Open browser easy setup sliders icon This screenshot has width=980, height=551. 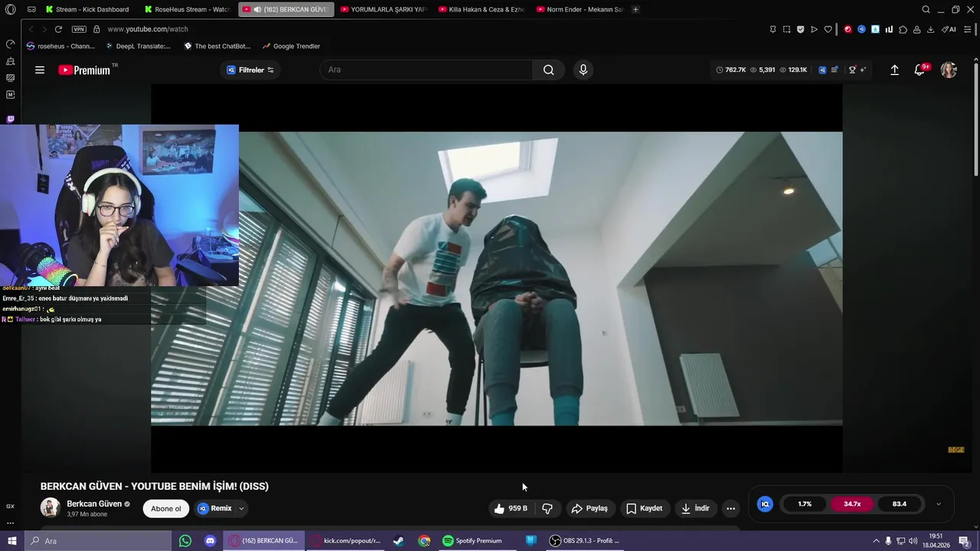967,29
